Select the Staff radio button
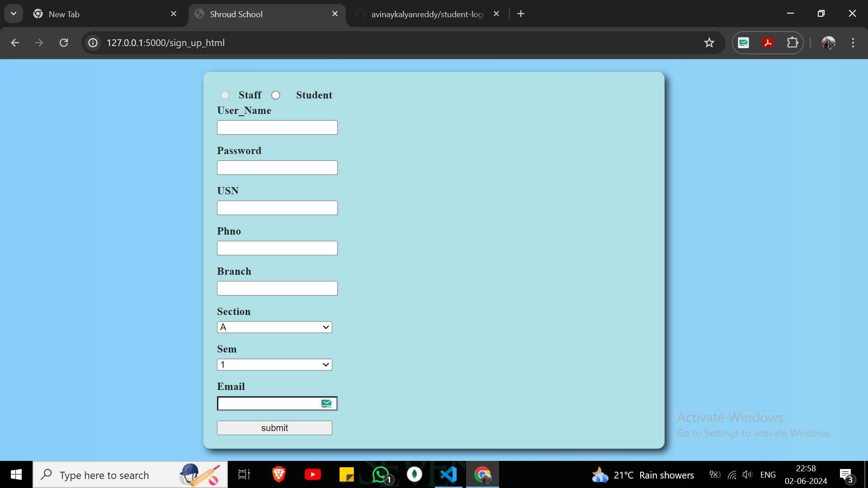Viewport: 868px width, 488px height. [225, 95]
